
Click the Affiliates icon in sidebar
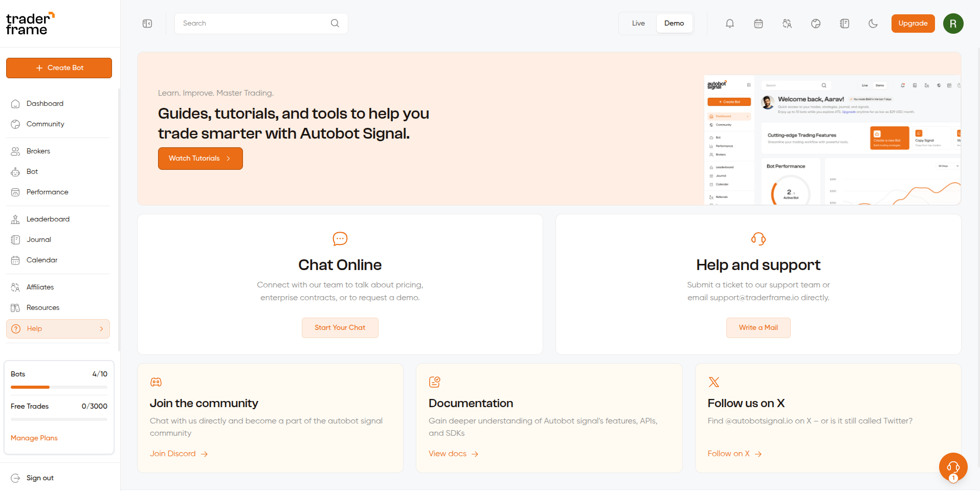pyautogui.click(x=15, y=287)
